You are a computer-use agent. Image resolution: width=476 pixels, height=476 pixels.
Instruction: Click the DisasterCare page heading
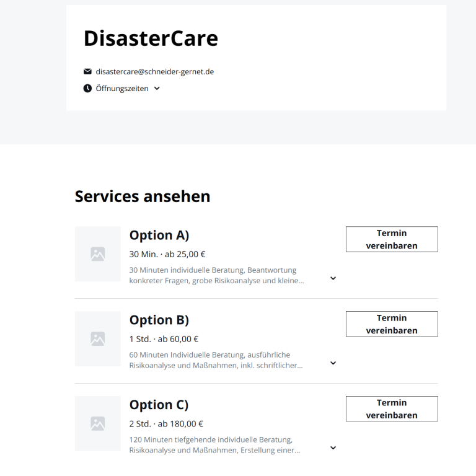(151, 38)
